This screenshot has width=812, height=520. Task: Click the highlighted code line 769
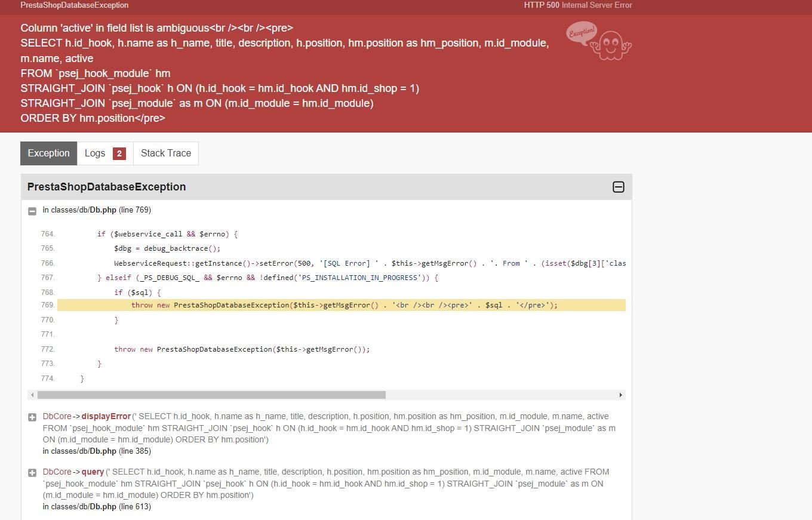pyautogui.click(x=341, y=305)
